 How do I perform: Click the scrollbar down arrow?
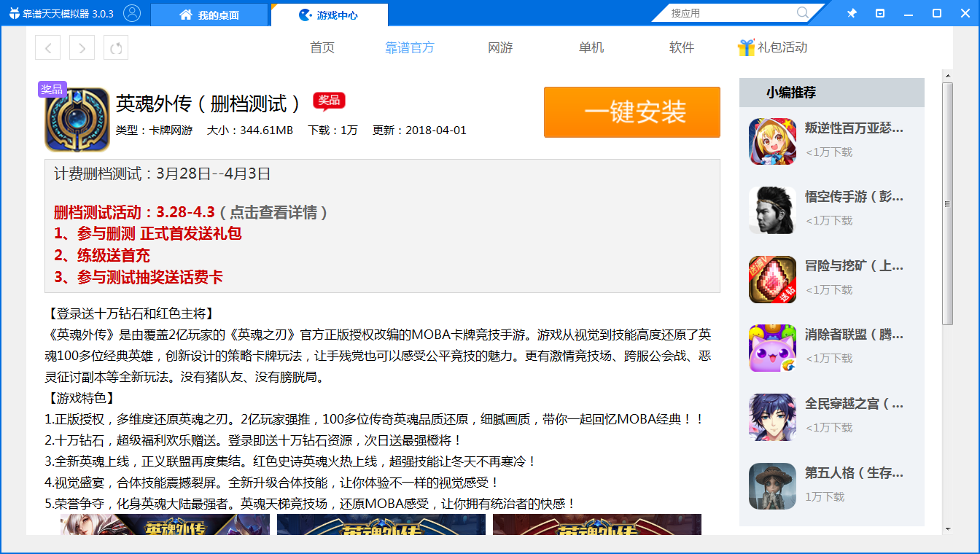click(x=948, y=528)
